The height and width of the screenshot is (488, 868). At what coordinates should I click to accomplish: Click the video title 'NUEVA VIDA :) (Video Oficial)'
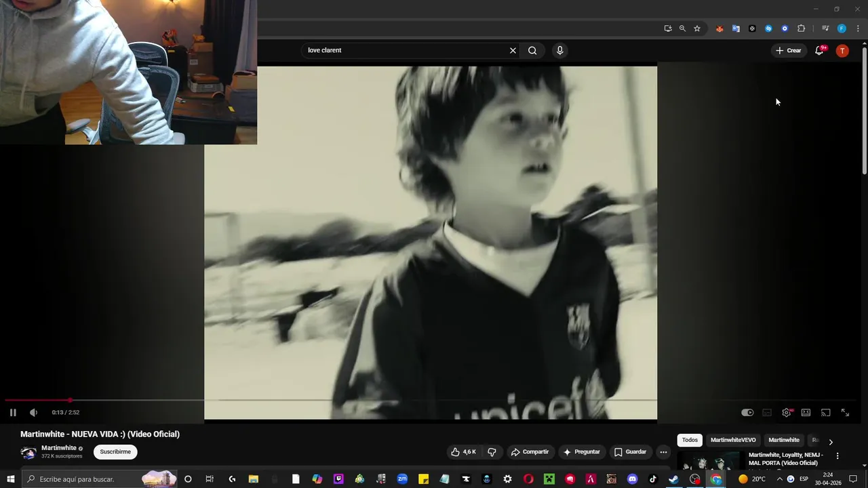tap(100, 434)
